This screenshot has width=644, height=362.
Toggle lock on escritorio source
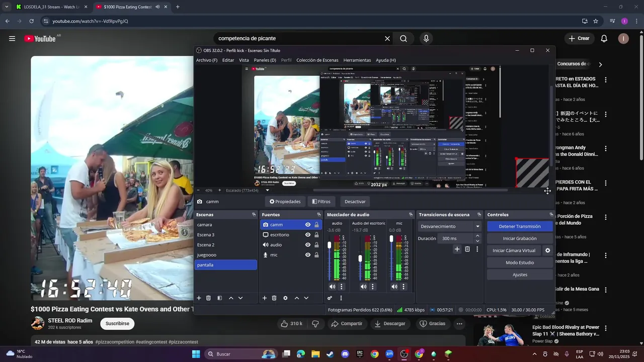pos(316,235)
